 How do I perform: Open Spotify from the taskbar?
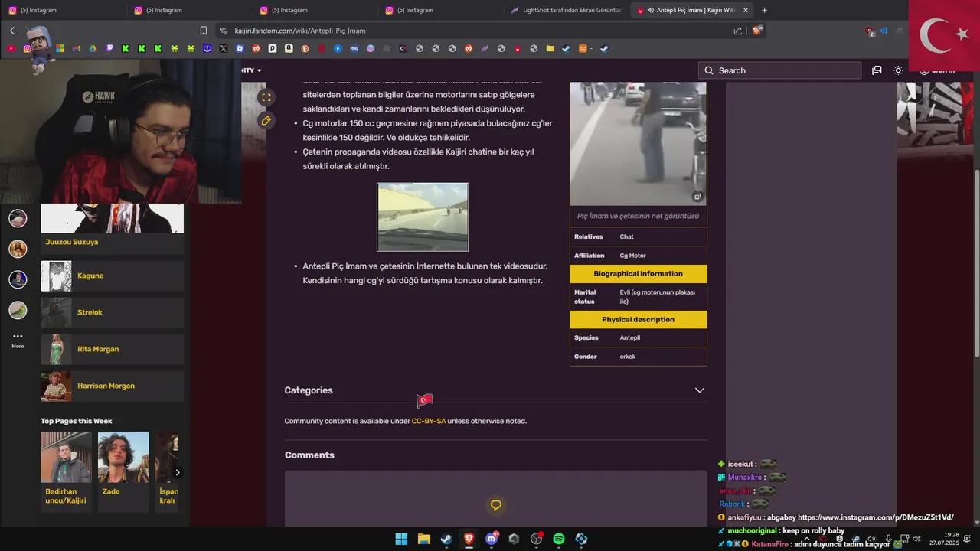coord(559,539)
